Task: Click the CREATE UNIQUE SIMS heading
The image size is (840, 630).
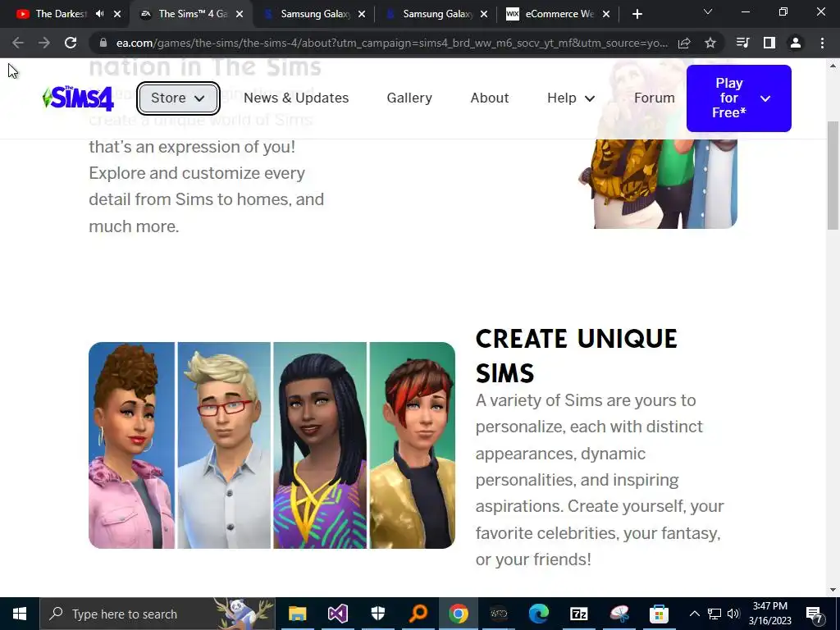Action: (x=577, y=356)
